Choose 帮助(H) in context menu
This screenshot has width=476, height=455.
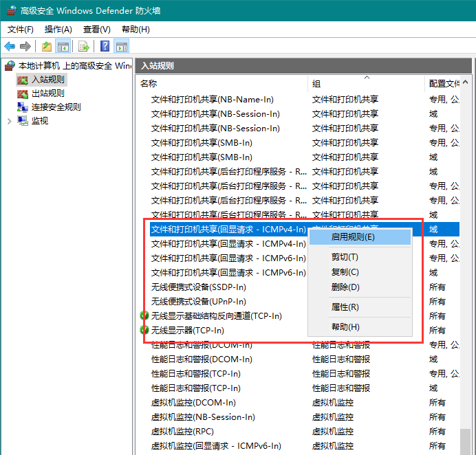360,326
